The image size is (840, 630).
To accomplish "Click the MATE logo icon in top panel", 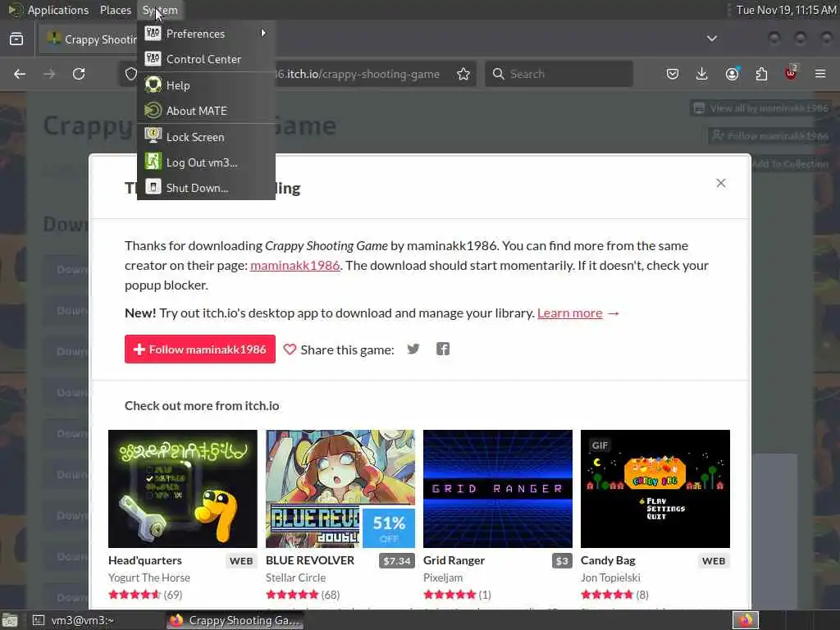I will coord(15,10).
